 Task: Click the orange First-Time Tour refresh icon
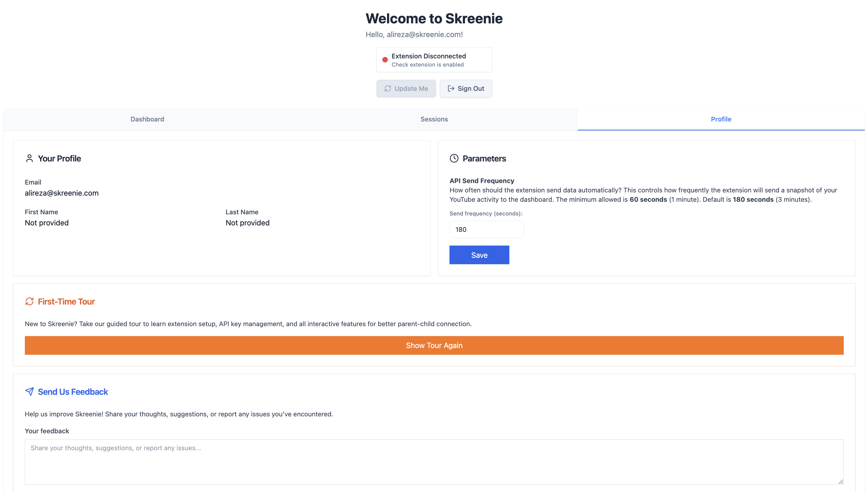(29, 301)
